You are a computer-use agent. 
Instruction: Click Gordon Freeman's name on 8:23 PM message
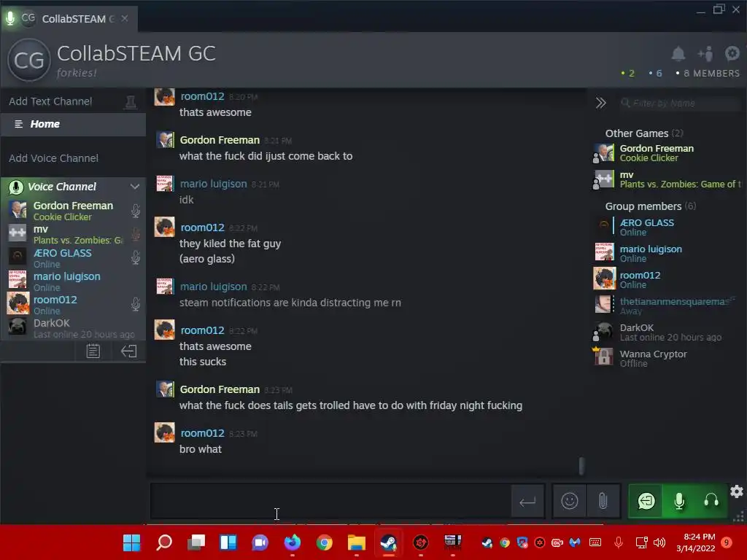tap(220, 389)
